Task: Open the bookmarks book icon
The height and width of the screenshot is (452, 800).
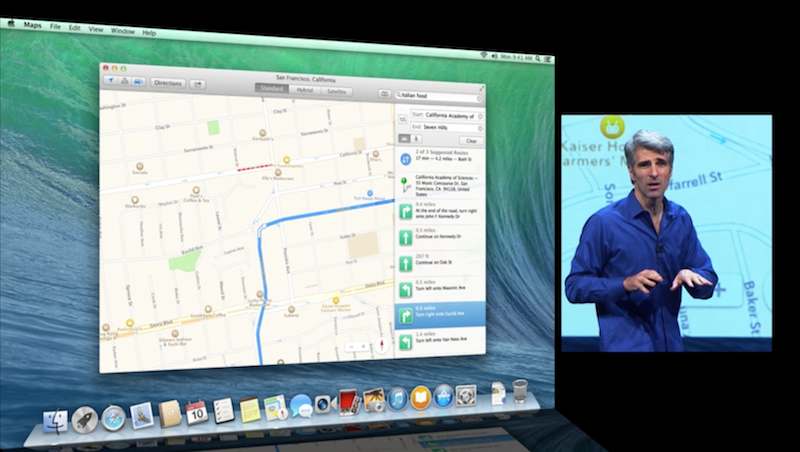Action: 384,94
